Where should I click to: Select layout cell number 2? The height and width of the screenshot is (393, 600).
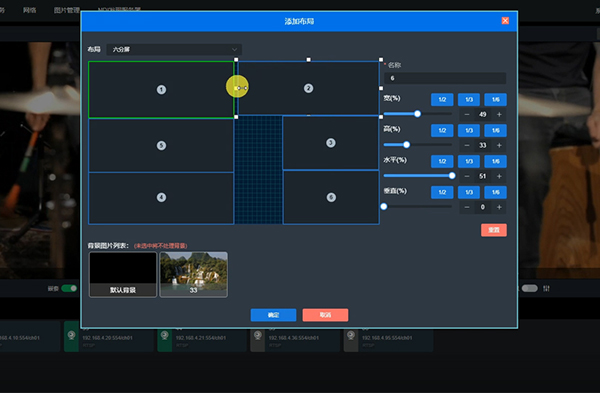[x=308, y=88]
